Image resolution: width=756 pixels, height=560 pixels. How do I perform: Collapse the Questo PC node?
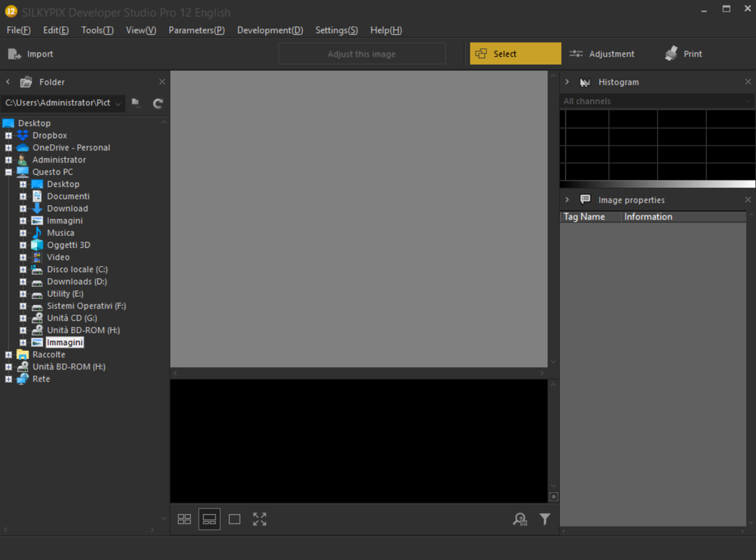tap(8, 172)
